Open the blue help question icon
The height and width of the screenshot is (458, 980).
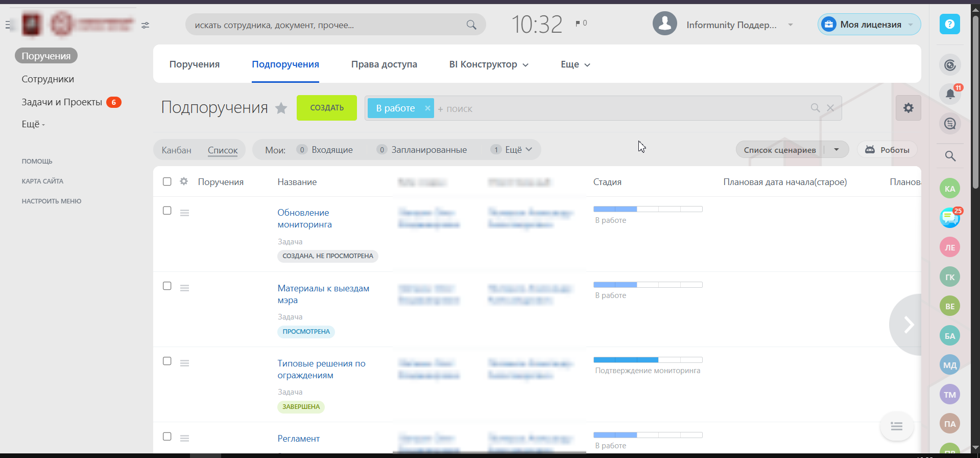[x=950, y=24]
